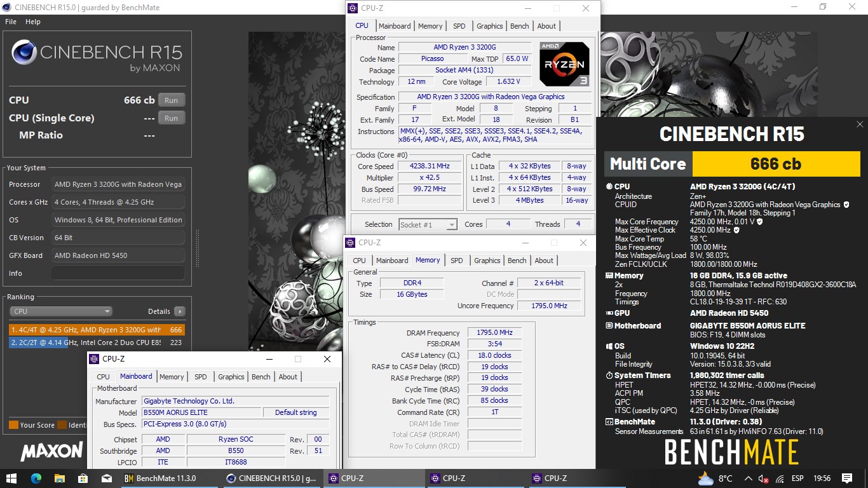Open the Windows Start menu
This screenshot has height=488, width=868.
pyautogui.click(x=11, y=478)
